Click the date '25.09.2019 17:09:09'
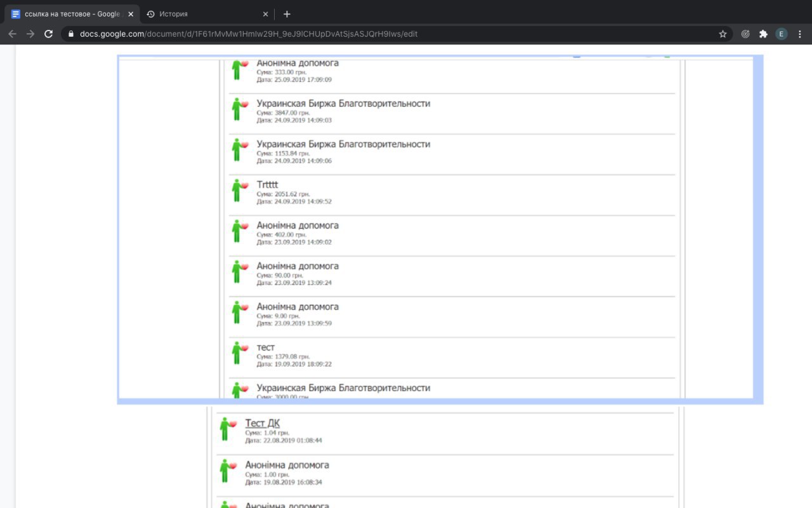Screen dimensions: 812x508 click(x=303, y=80)
